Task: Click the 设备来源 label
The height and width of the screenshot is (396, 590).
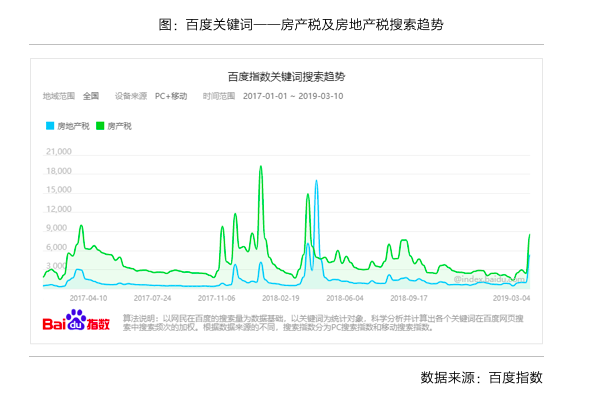Action: pyautogui.click(x=131, y=96)
